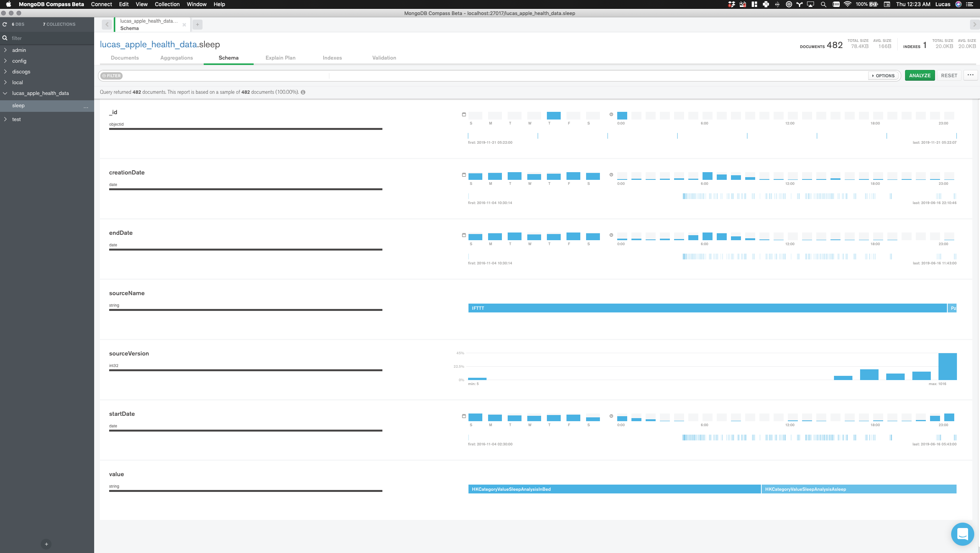Switch to the Documents tab
Image resolution: width=980 pixels, height=553 pixels.
coord(125,58)
